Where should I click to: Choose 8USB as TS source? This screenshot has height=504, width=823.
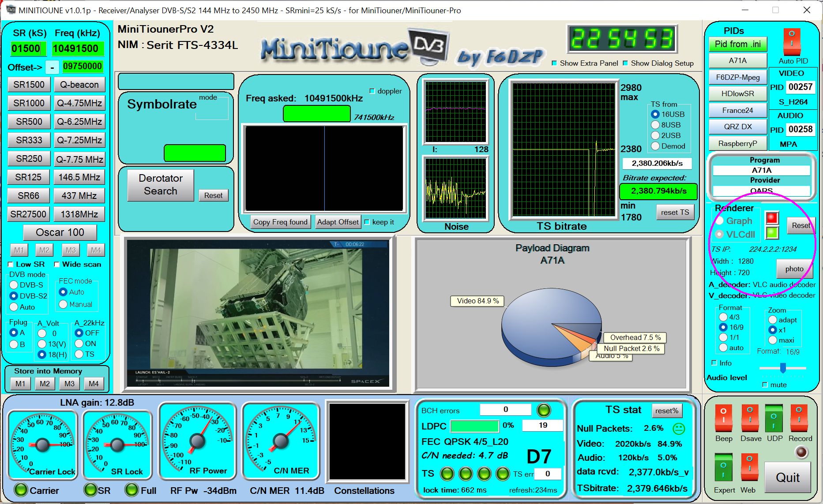[655, 125]
